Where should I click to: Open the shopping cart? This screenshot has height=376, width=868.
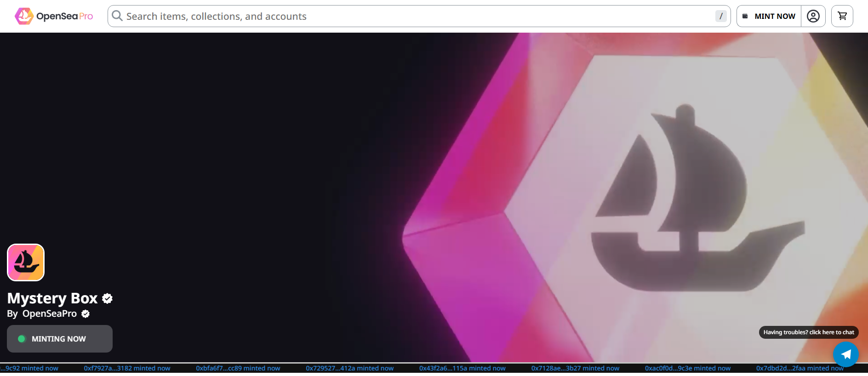[842, 16]
